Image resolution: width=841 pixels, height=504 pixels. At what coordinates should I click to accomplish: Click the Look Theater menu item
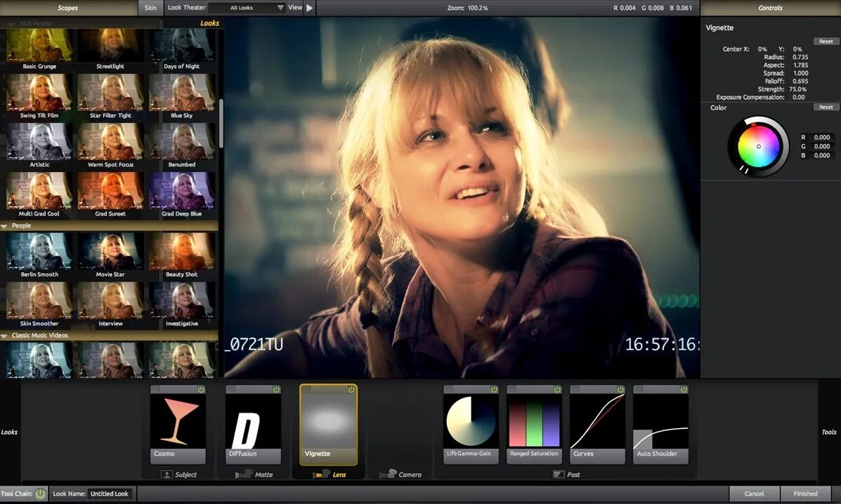point(187,8)
